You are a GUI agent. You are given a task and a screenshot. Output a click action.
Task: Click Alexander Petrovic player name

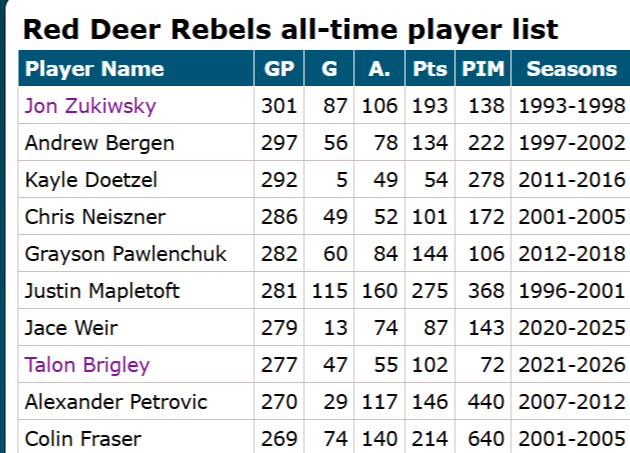[x=116, y=402]
